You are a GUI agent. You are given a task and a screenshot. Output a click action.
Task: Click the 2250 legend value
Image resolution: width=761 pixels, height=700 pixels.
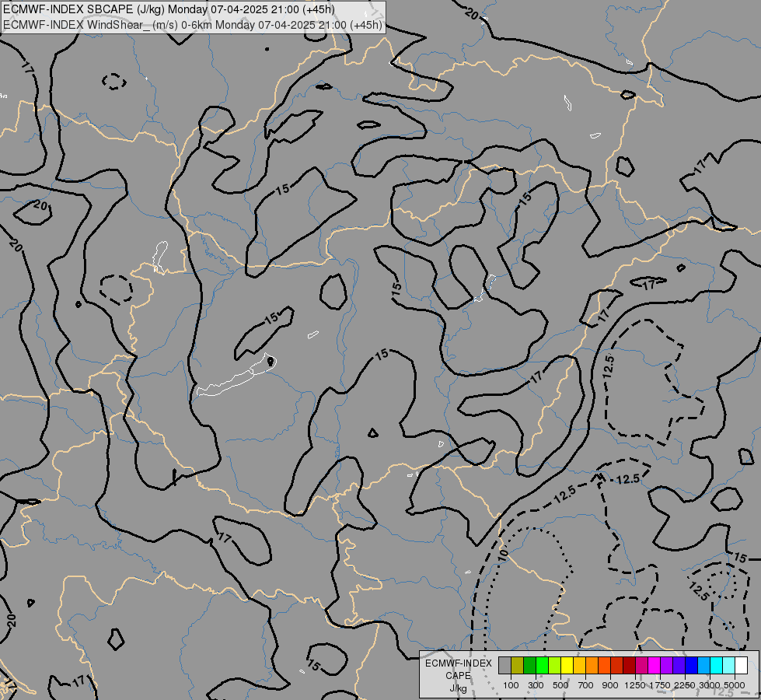pos(685,685)
